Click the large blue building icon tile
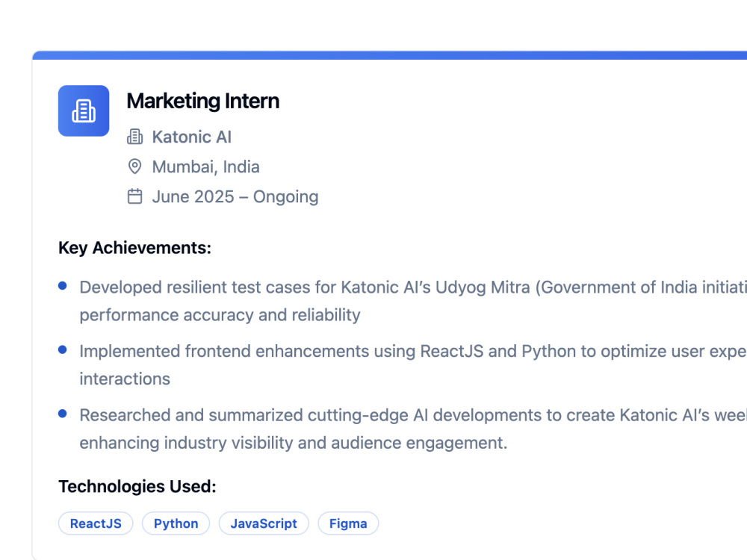Viewport: 747px width, 560px height. coord(84,111)
